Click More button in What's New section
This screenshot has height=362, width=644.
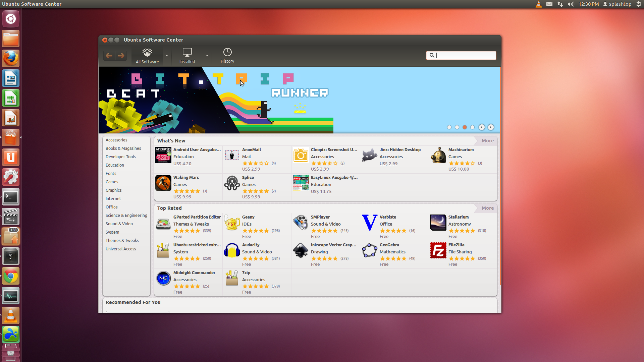pos(487,140)
